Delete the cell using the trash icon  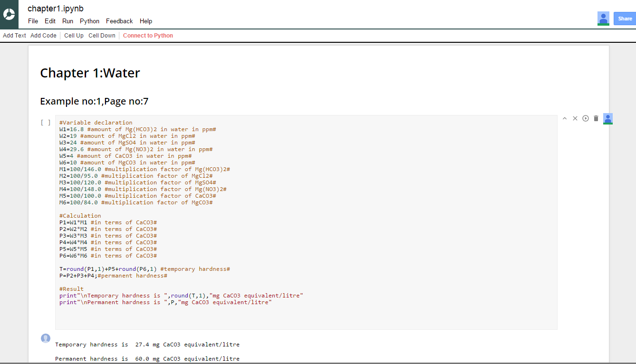[x=596, y=118]
